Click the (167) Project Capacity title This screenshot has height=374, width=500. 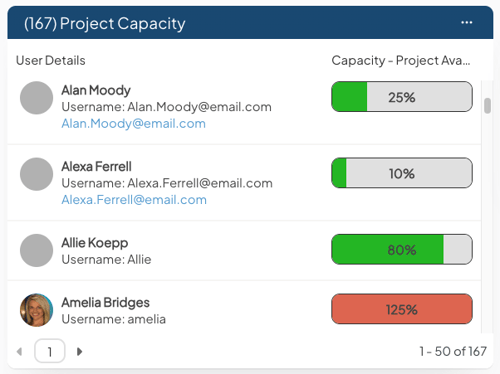coord(105,24)
